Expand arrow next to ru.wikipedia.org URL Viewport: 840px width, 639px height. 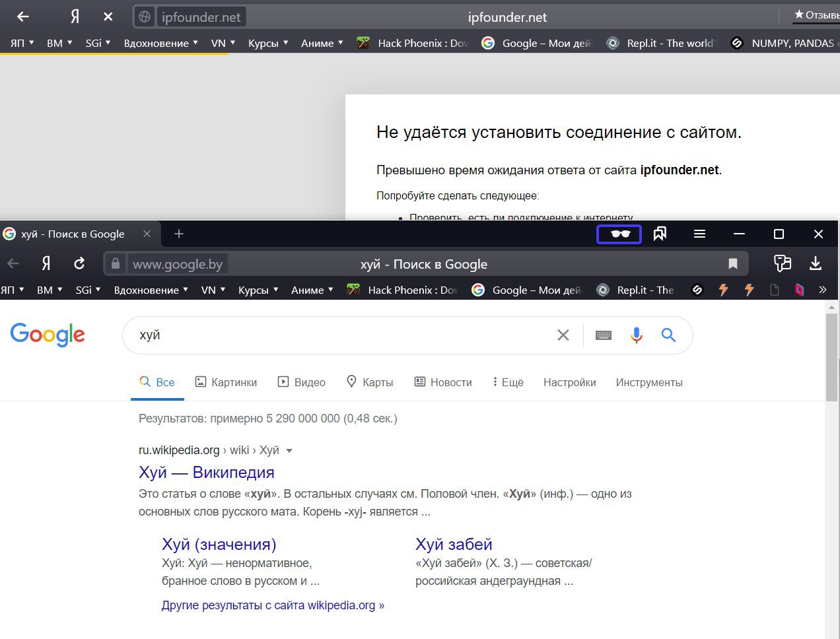coord(289,451)
